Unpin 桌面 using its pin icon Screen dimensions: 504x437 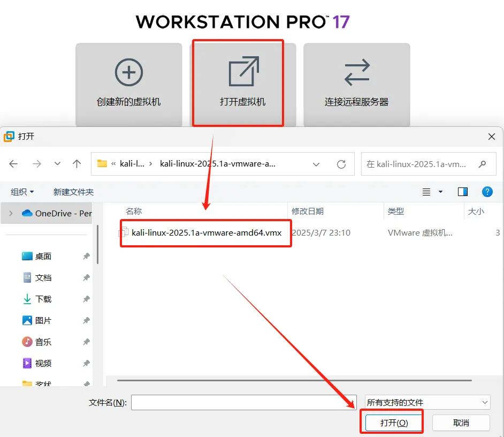tap(86, 256)
